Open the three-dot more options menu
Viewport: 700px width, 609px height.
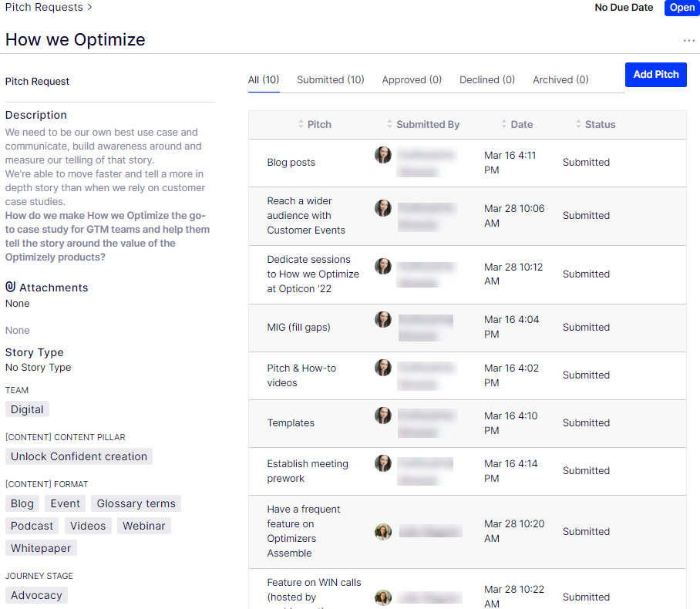pyautogui.click(x=689, y=41)
